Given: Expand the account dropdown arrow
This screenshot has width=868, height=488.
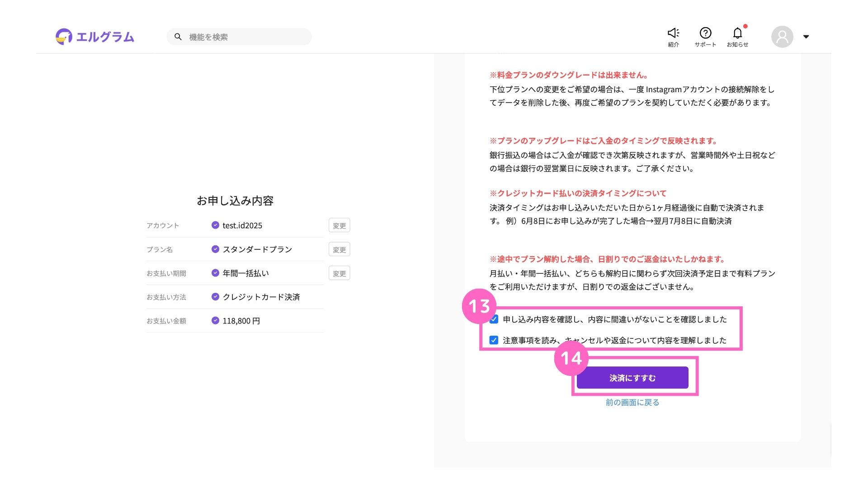Looking at the screenshot, I should click(x=806, y=37).
